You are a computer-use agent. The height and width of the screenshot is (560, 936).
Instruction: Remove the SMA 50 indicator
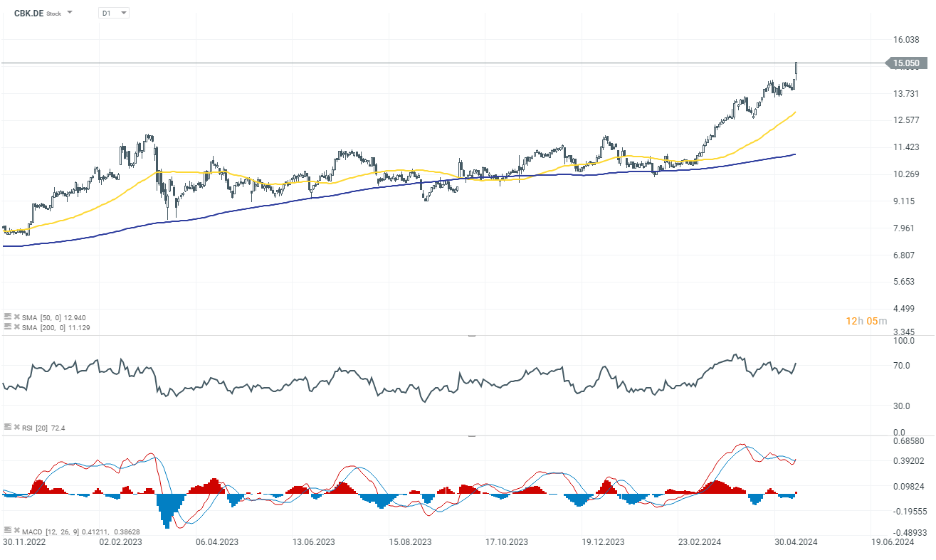[16, 317]
